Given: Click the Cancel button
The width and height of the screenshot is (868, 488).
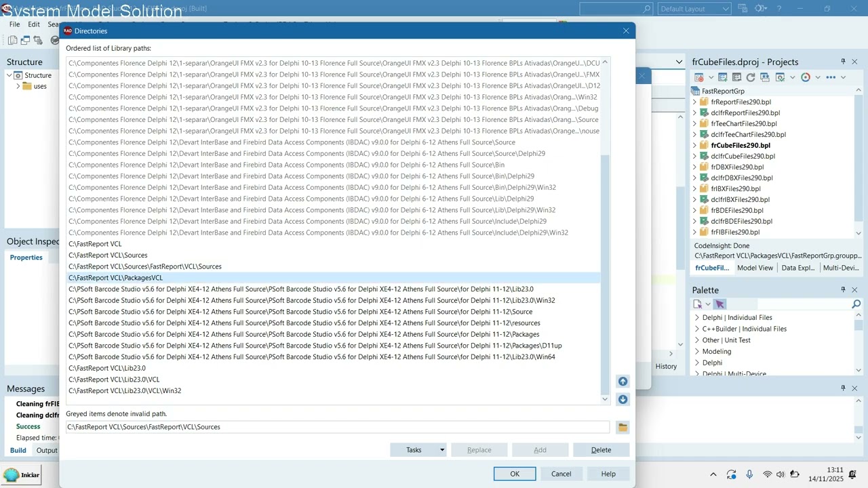Looking at the screenshot, I should point(561,474).
